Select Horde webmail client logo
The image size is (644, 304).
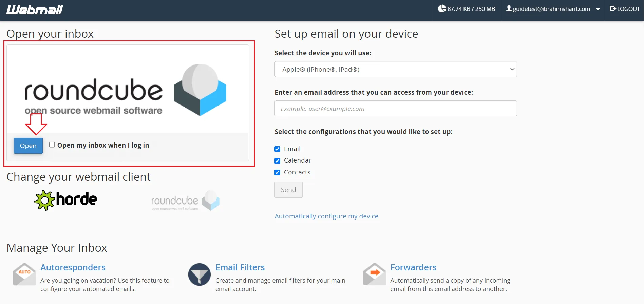click(x=66, y=200)
